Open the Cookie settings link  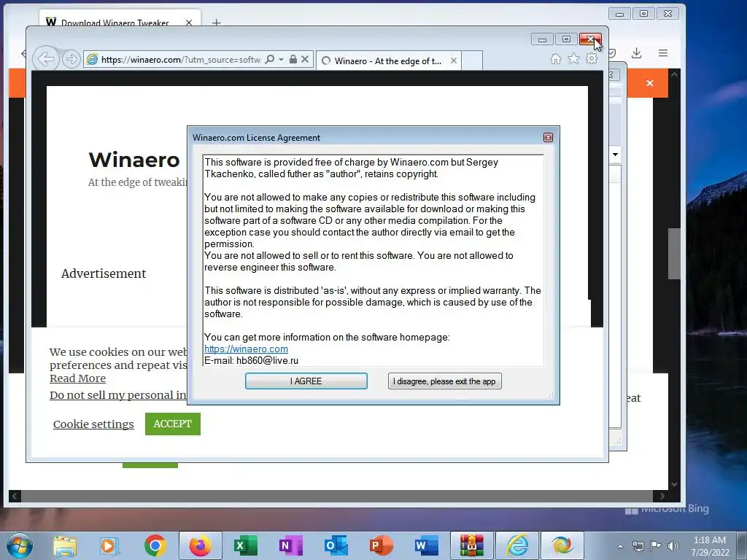[x=93, y=424]
